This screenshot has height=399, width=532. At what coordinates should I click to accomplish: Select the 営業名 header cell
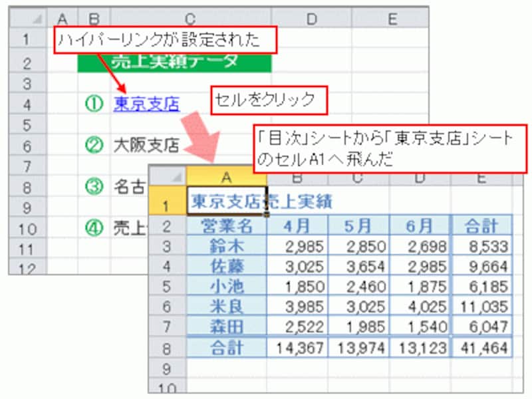(x=227, y=225)
